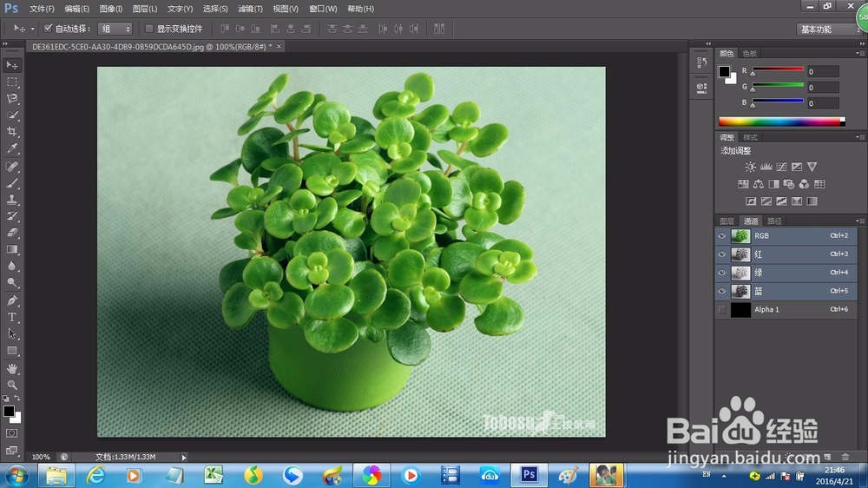Switch to the 路径 tab

click(774, 221)
